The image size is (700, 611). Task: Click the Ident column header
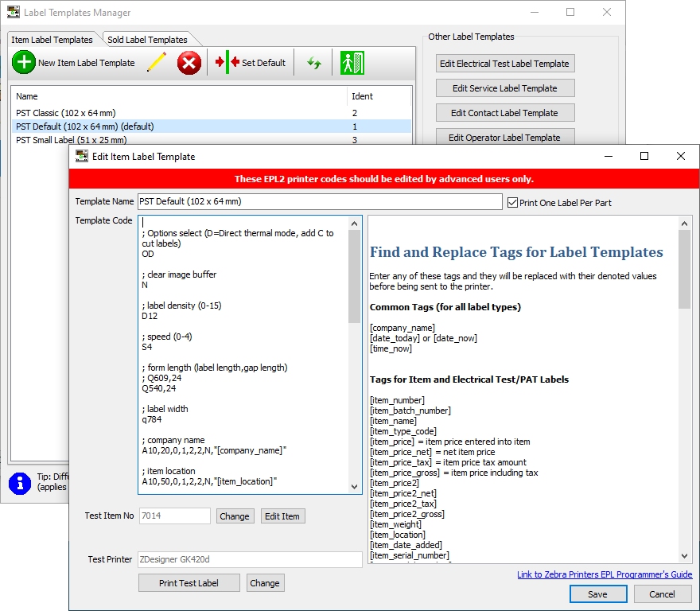[362, 96]
